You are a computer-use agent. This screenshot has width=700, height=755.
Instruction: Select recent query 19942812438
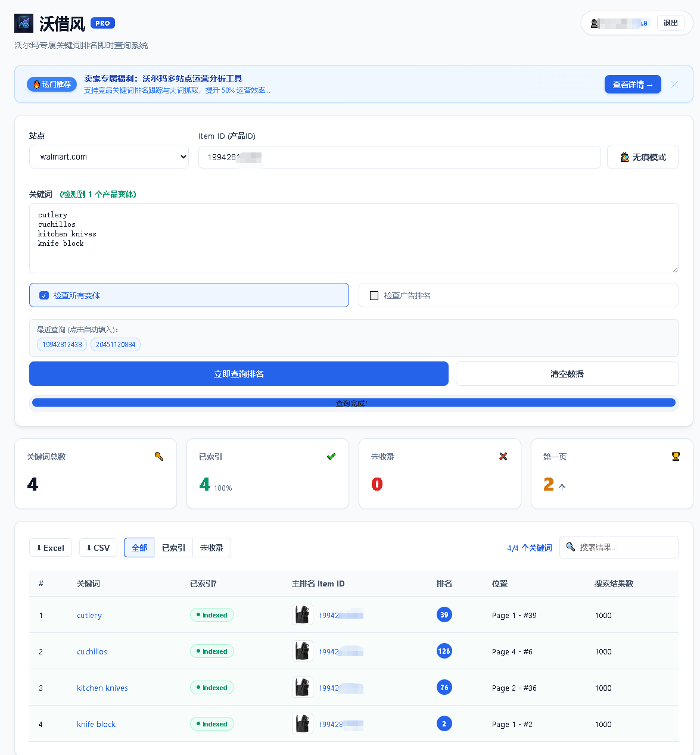click(x=62, y=344)
